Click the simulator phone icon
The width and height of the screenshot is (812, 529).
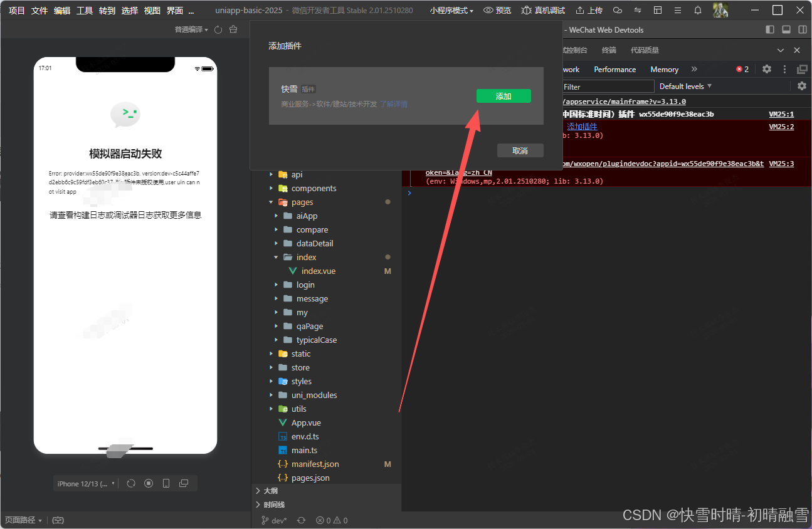coord(166,483)
